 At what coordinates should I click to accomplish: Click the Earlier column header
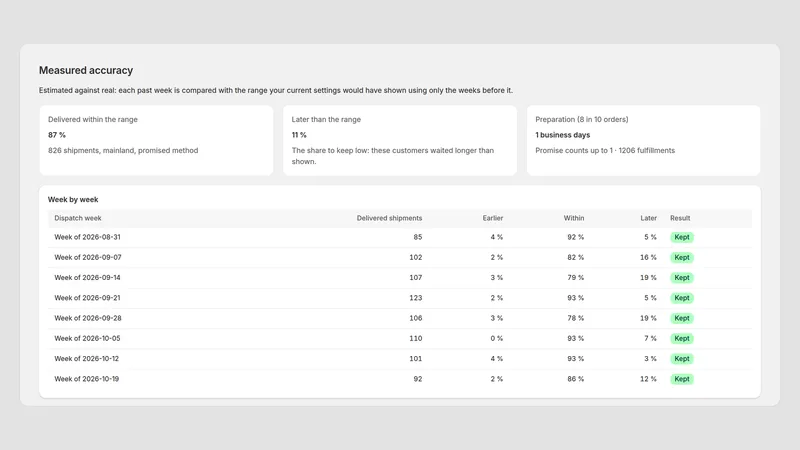pyautogui.click(x=493, y=218)
